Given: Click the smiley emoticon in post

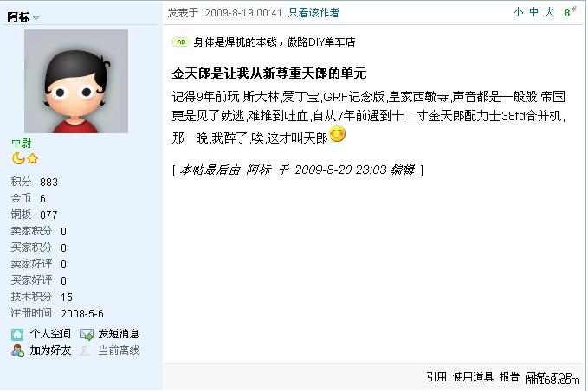Looking at the screenshot, I should point(337,134).
